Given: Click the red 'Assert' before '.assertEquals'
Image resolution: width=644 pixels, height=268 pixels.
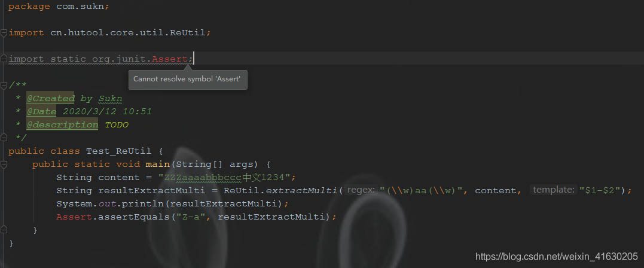Looking at the screenshot, I should (x=74, y=217).
